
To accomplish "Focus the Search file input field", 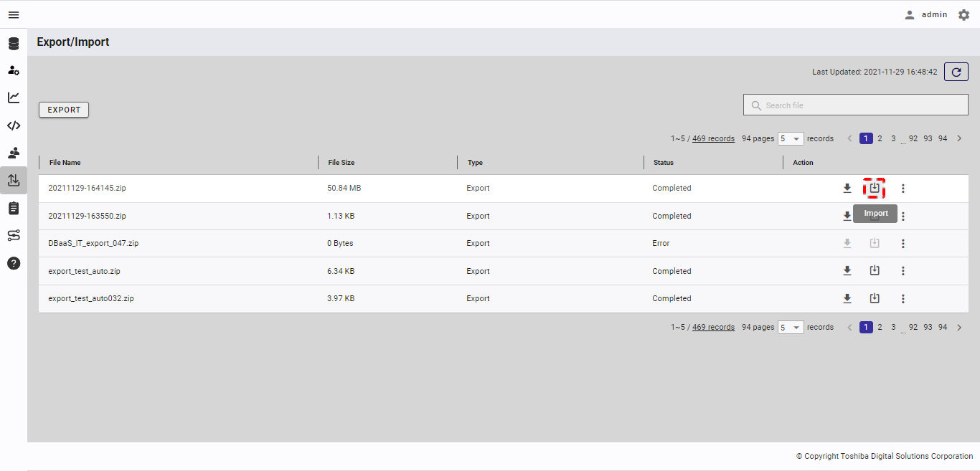I will click(856, 105).
